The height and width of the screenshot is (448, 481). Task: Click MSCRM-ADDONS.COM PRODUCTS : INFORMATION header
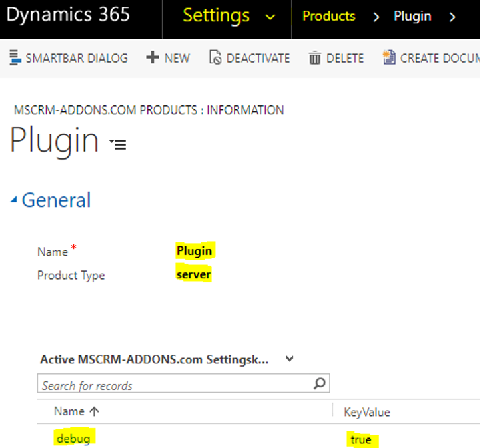click(149, 110)
